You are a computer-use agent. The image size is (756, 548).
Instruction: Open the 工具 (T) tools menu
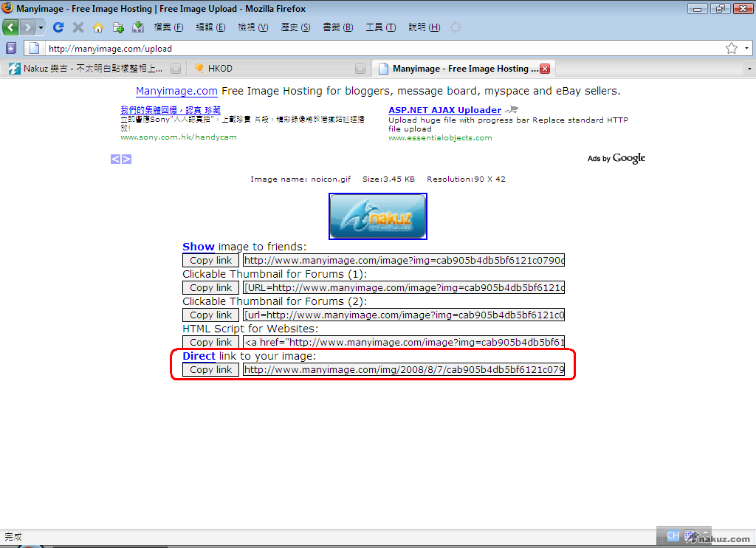click(x=380, y=27)
